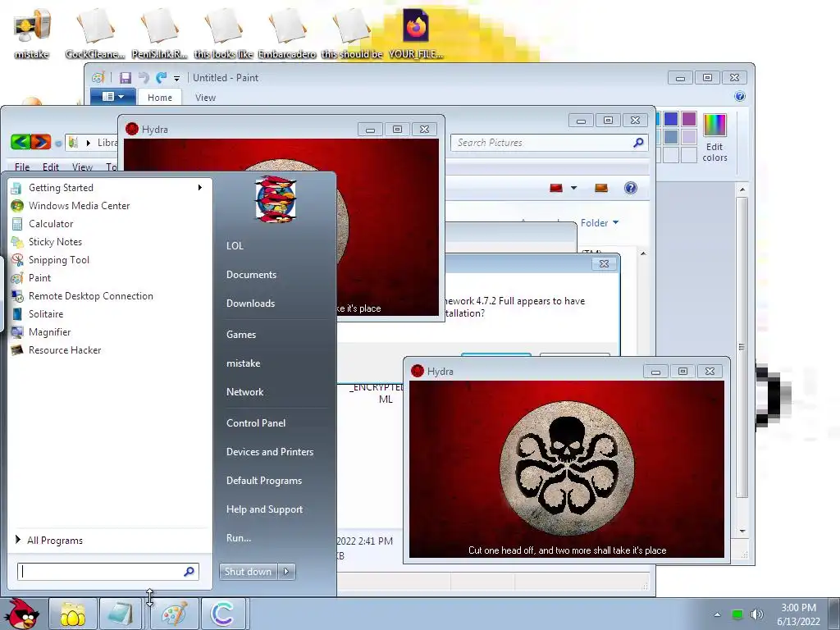Open the Explorer View menu

(82, 167)
